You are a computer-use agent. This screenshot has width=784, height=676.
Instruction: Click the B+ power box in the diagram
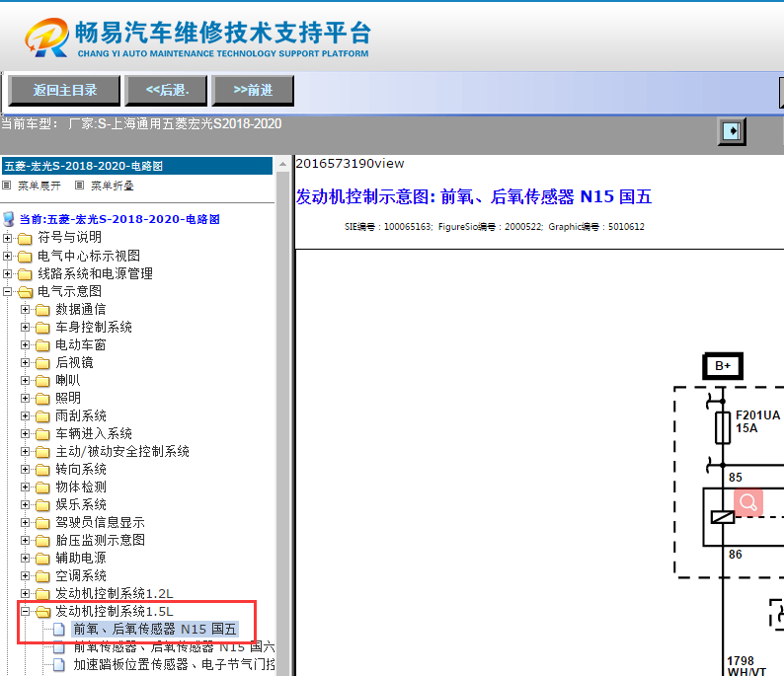click(x=723, y=366)
